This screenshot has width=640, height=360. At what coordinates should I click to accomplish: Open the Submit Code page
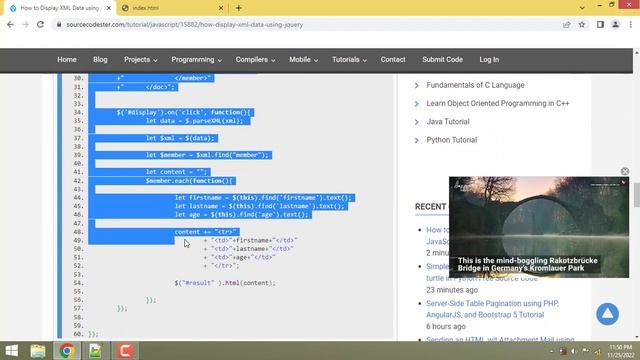tap(442, 60)
